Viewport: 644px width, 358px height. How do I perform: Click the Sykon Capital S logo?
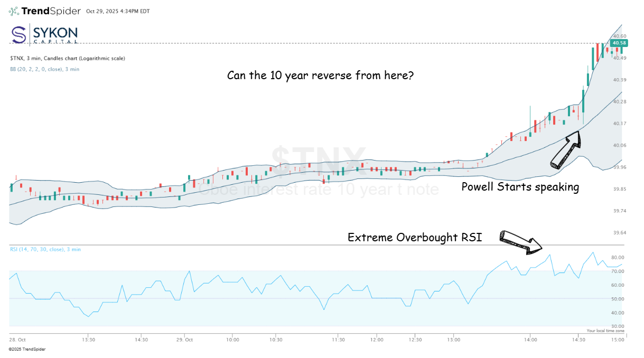[x=19, y=34]
